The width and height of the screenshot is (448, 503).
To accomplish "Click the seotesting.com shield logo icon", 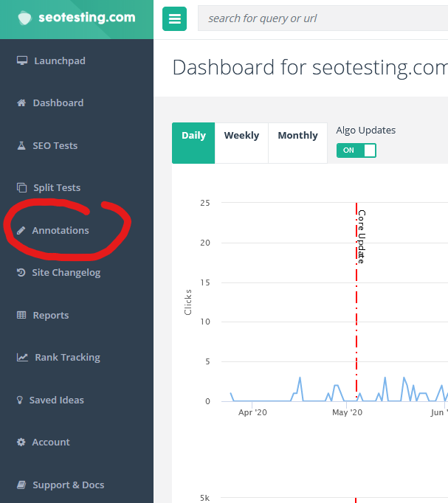I will point(24,18).
